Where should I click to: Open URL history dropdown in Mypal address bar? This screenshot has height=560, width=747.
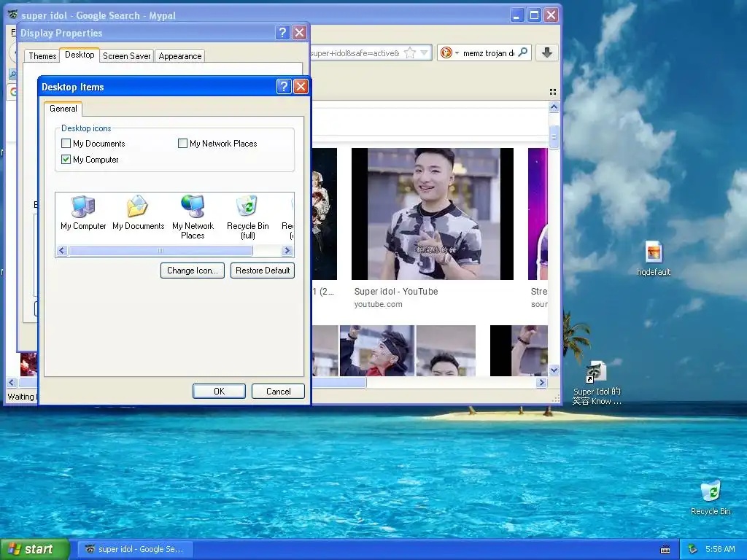[x=424, y=52]
